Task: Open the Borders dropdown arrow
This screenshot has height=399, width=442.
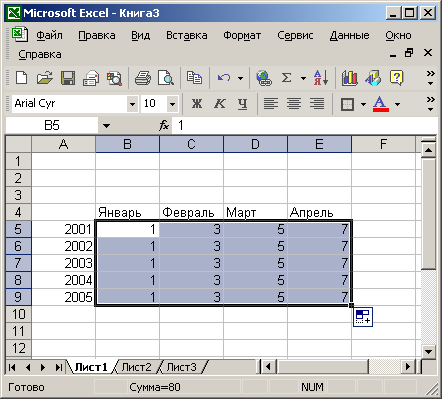Action: [363, 104]
